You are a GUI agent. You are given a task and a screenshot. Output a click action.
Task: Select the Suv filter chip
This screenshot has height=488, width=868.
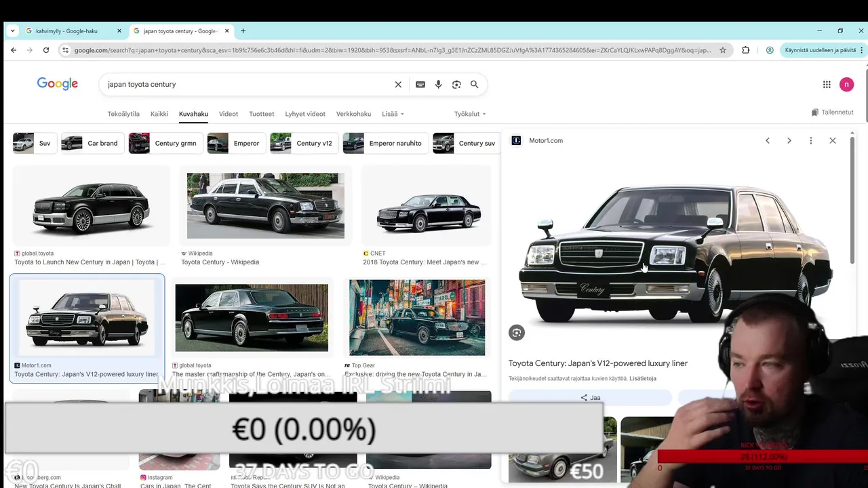(34, 143)
